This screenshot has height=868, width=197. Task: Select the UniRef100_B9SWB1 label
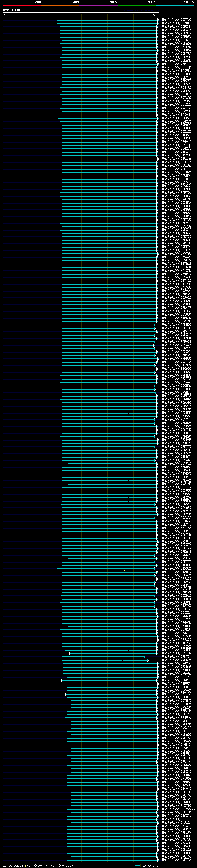click(177, 71)
